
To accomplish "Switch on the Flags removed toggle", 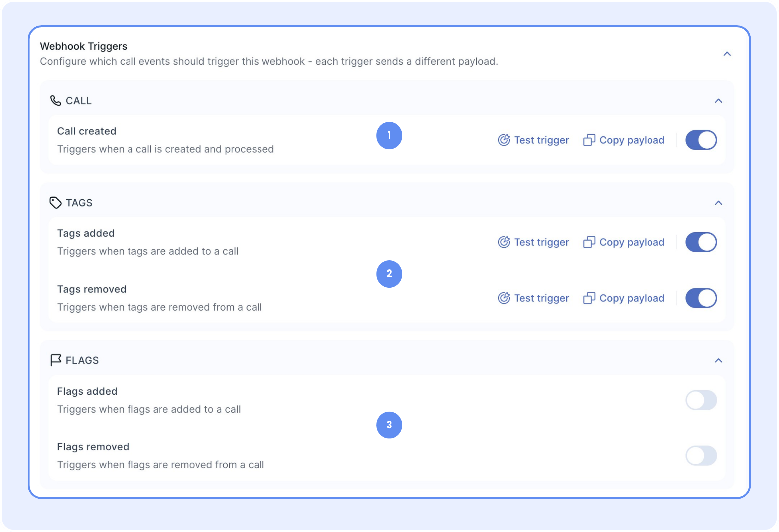I will point(701,456).
